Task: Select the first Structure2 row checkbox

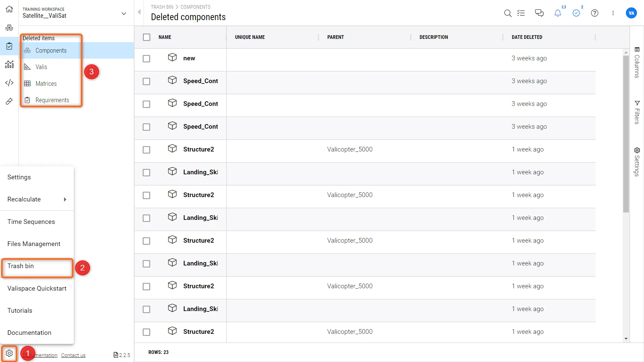Action: pyautogui.click(x=147, y=150)
